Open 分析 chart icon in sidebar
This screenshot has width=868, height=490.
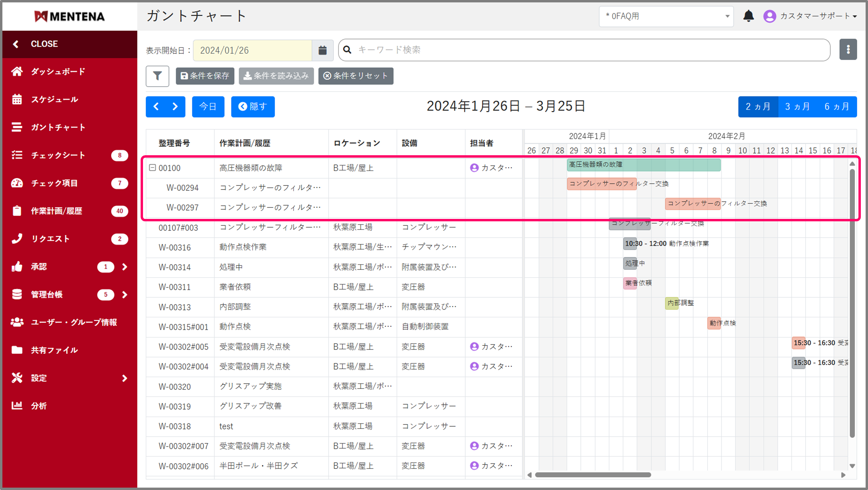coord(17,406)
